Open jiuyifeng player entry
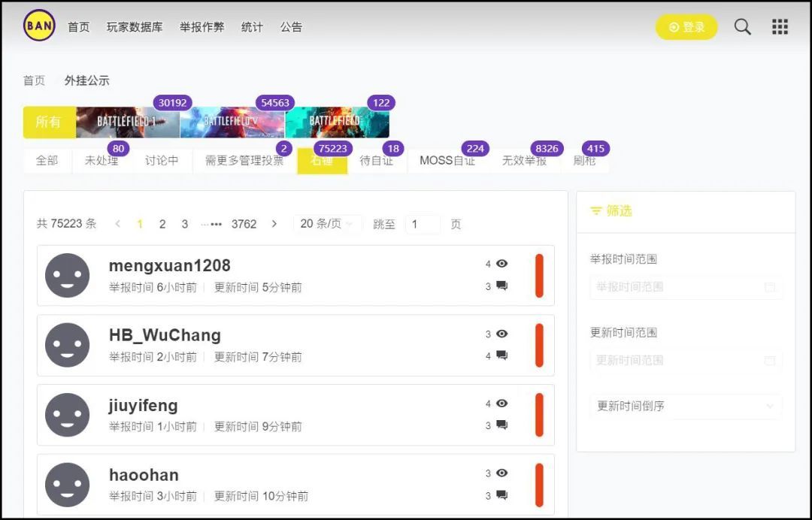This screenshot has height=520, width=812. (x=295, y=415)
